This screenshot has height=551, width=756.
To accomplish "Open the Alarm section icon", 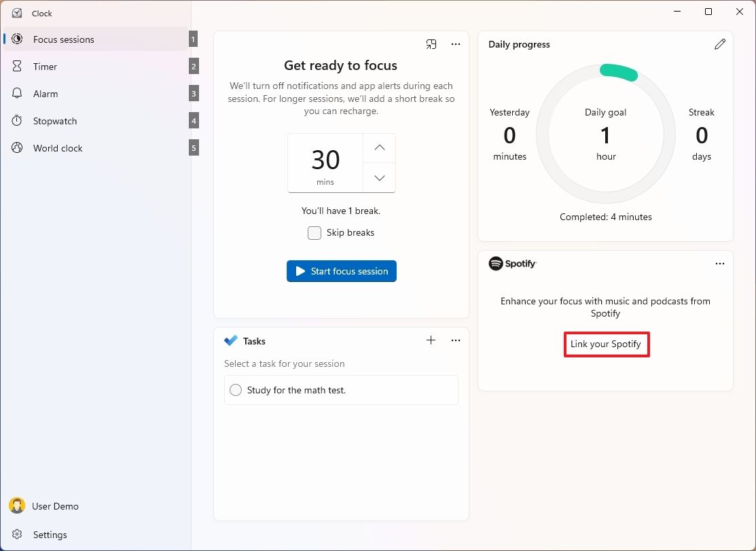I will pyautogui.click(x=16, y=93).
